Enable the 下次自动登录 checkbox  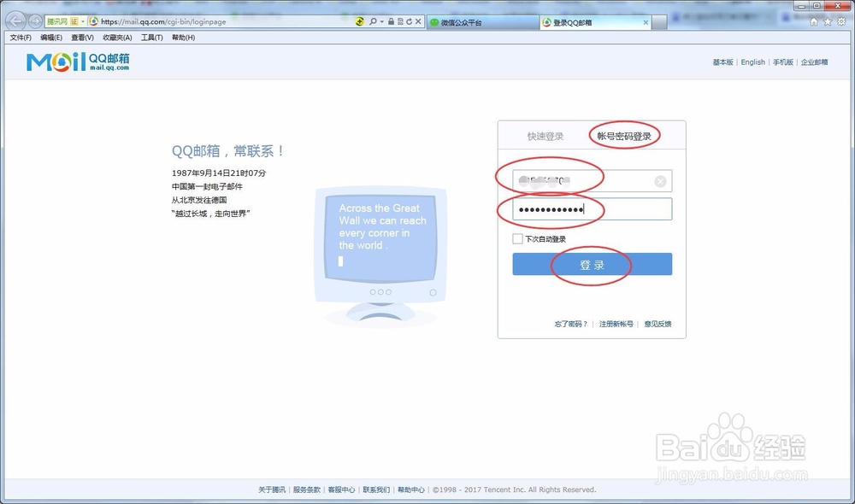tap(517, 238)
